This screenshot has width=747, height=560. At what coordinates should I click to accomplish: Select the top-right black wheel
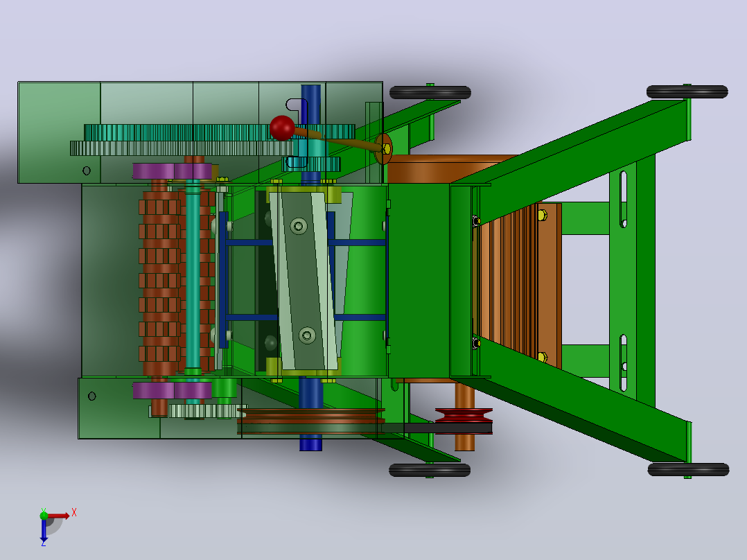pyautogui.click(x=687, y=91)
